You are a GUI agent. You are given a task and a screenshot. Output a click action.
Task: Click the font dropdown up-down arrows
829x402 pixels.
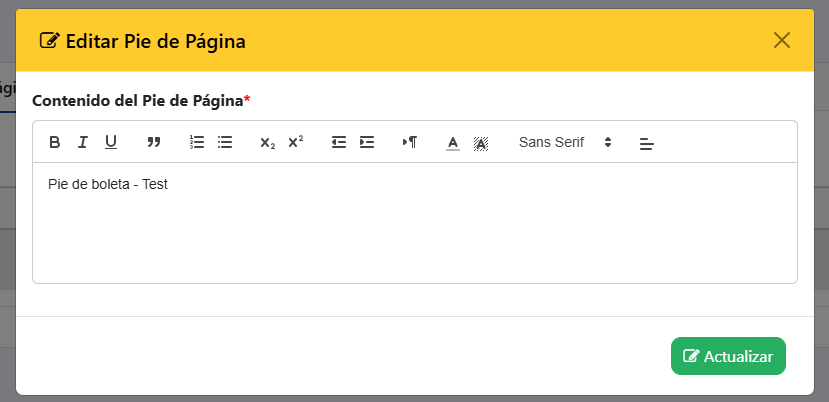pos(608,142)
